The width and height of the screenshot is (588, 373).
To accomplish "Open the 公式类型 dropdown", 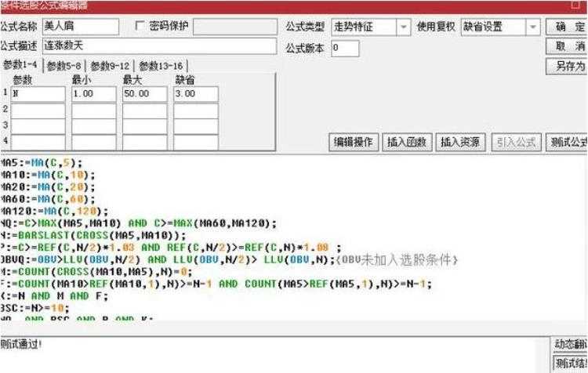I will (404, 27).
